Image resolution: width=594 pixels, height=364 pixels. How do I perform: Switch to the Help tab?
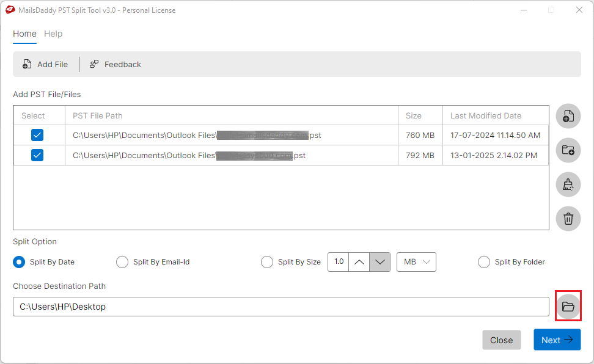[53, 34]
